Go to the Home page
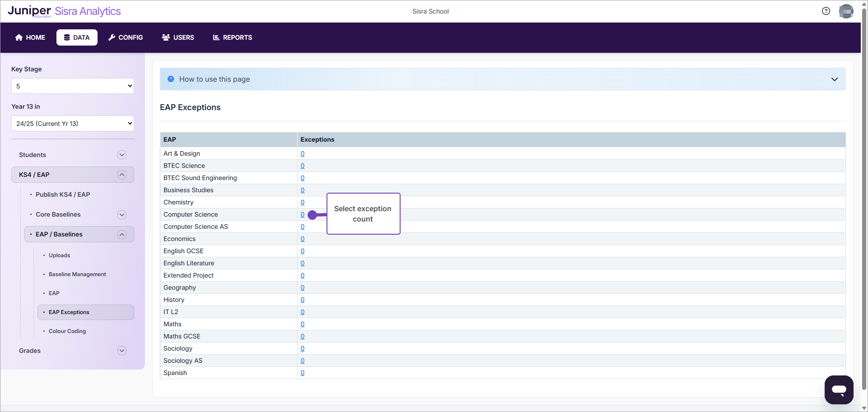This screenshot has width=868, height=412. click(30, 37)
